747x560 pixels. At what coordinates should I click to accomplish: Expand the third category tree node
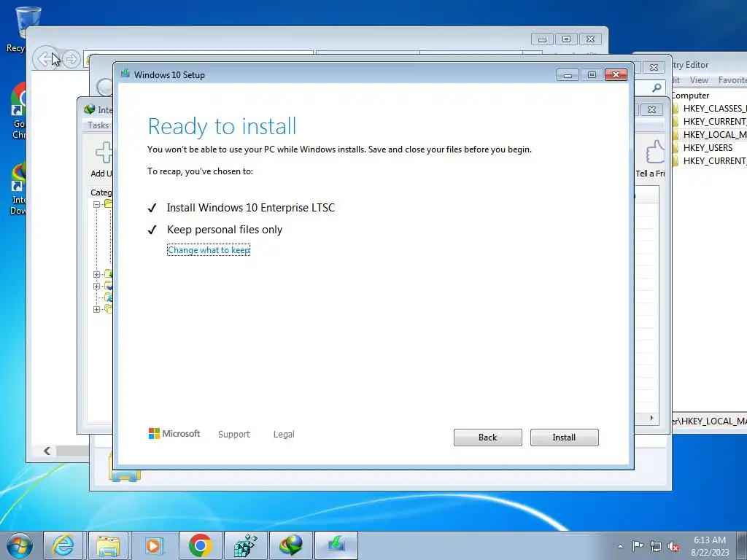click(97, 286)
